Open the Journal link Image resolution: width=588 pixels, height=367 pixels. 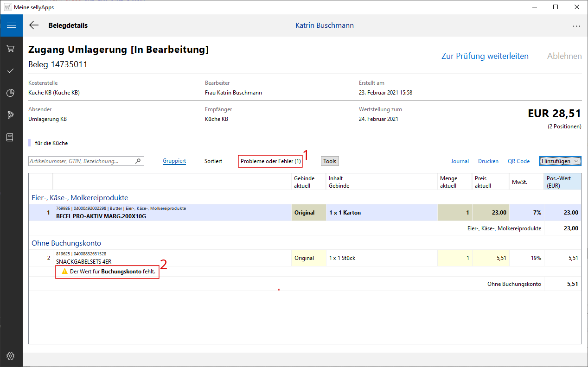[x=460, y=161]
